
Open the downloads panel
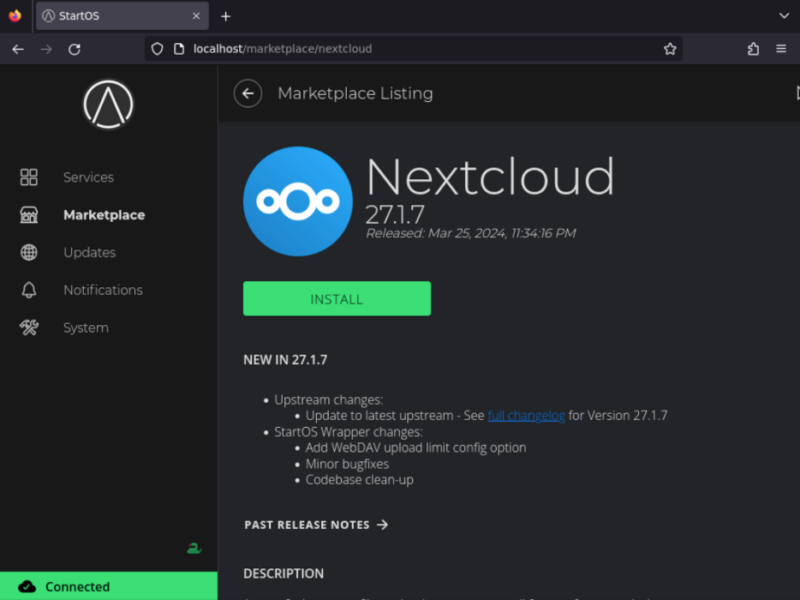[753, 48]
